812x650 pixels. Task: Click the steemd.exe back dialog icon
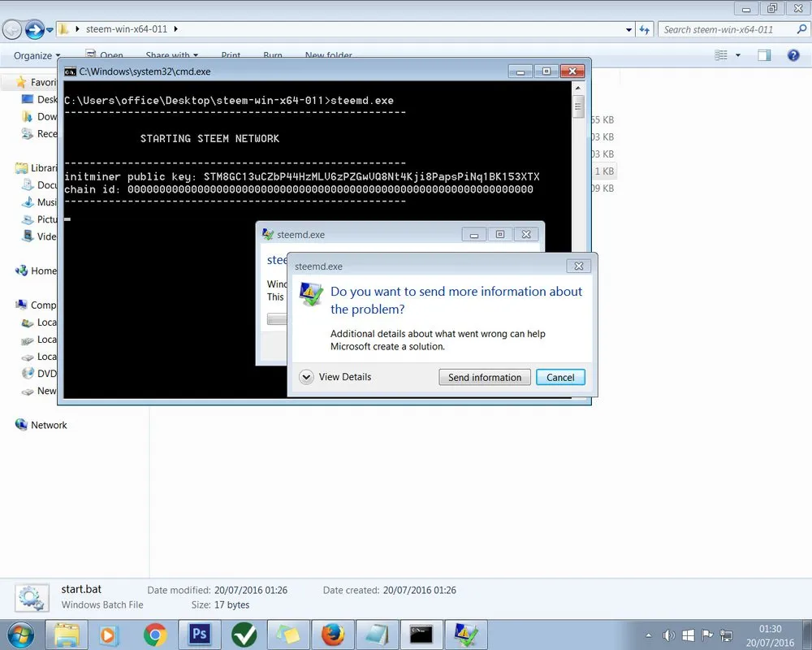(268, 234)
